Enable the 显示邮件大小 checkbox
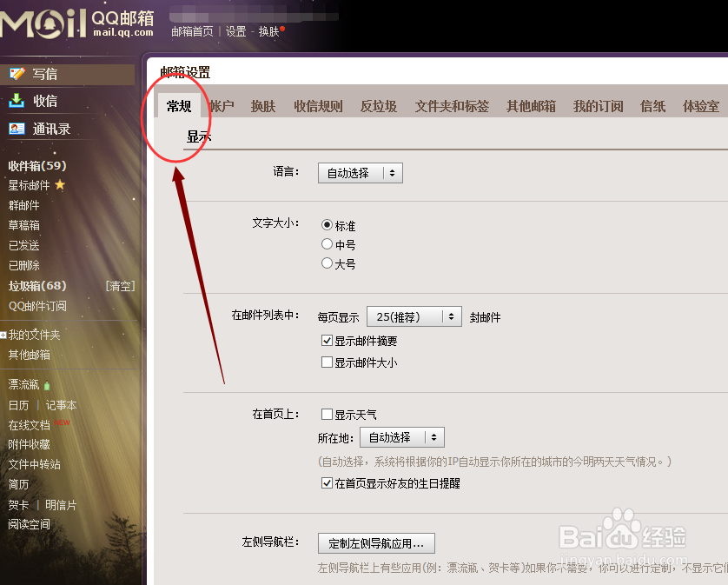 pyautogui.click(x=327, y=362)
